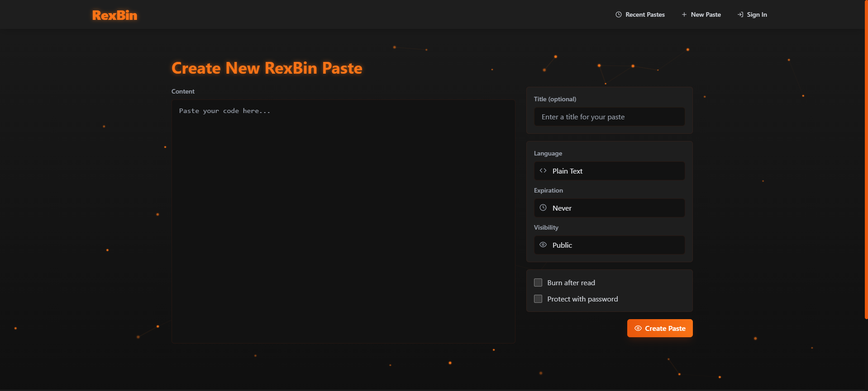Enable the Protect with password checkbox
Image resolution: width=868 pixels, height=391 pixels.
tap(538, 299)
